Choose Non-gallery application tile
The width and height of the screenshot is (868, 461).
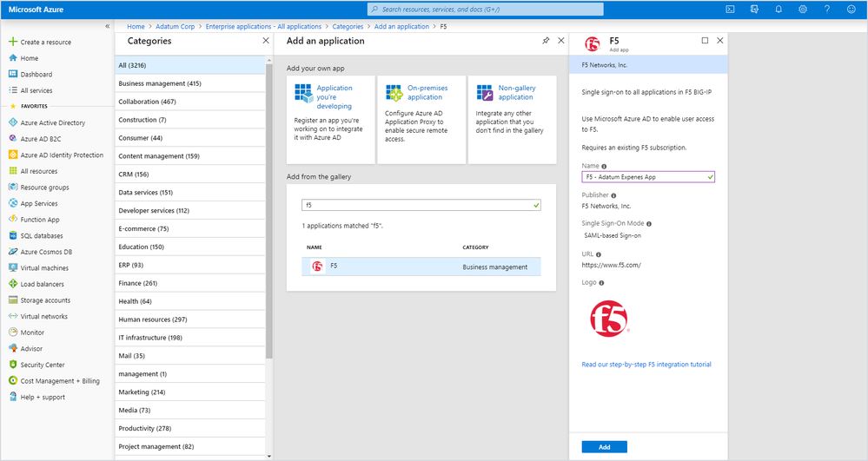click(x=512, y=120)
